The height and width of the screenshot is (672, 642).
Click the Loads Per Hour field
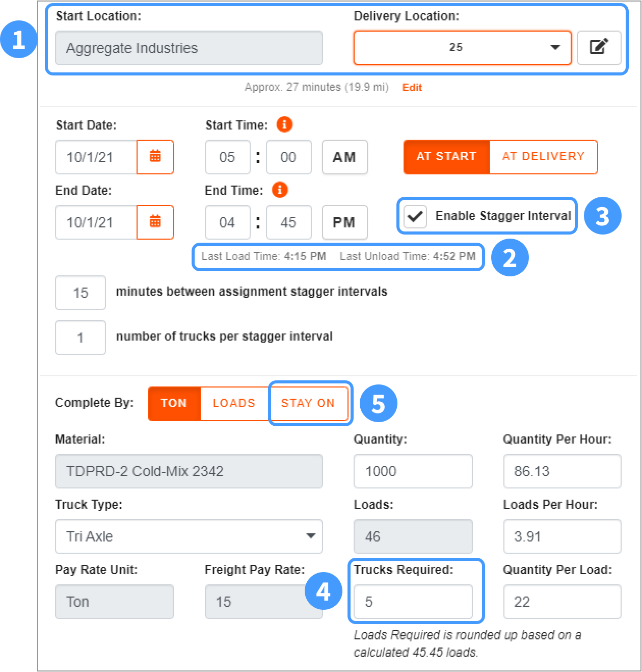(563, 536)
